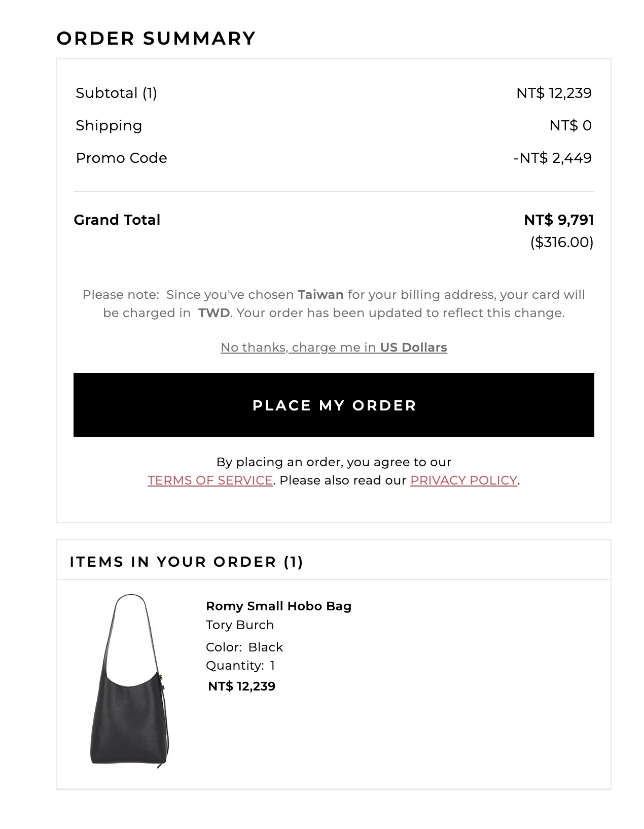
Task: Click the Tory Burch brand name
Action: click(x=240, y=625)
